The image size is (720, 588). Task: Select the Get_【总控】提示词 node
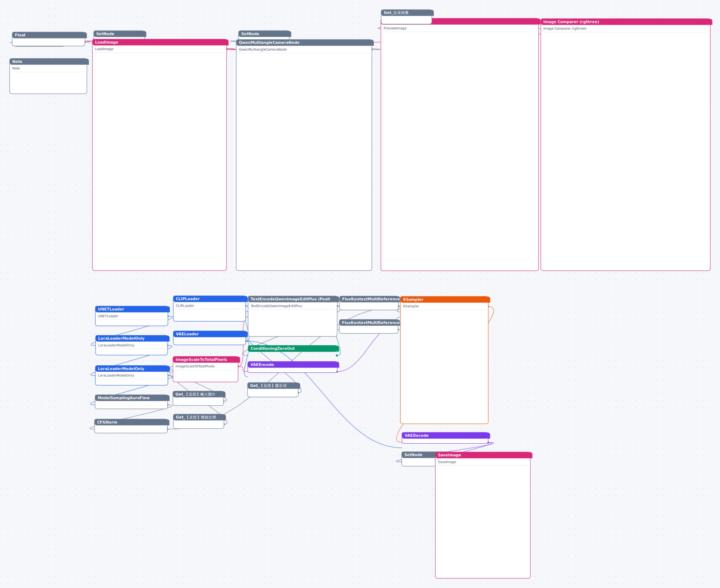point(273,390)
